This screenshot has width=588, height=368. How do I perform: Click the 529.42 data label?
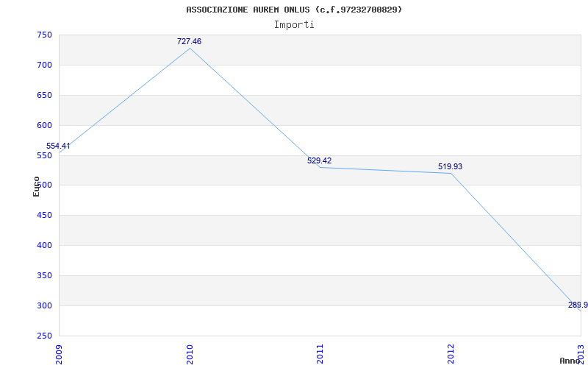tap(320, 160)
